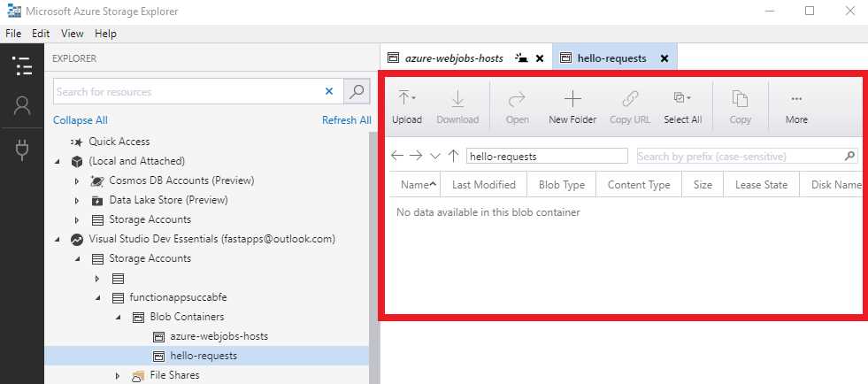Screen dimensions: 868x384
Task: Select azure-webjobs-hosts container in tree
Action: pos(219,336)
